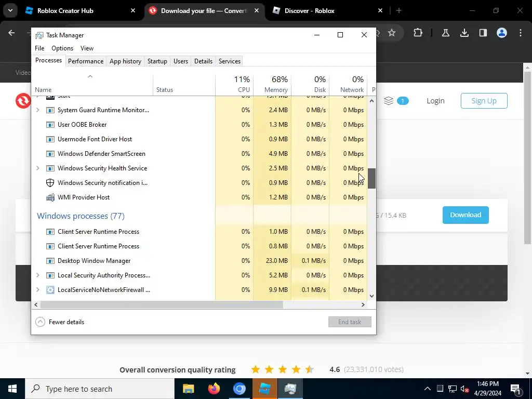Click the horizontal scrollbar right arrow in Task Manager
The image size is (532, 399).
click(x=363, y=304)
